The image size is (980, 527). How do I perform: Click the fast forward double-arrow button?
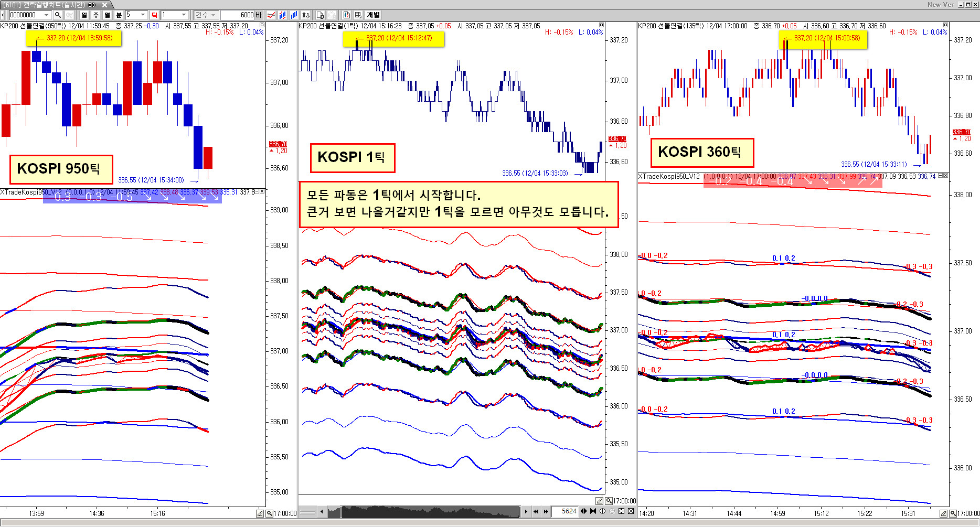pyautogui.click(x=546, y=511)
